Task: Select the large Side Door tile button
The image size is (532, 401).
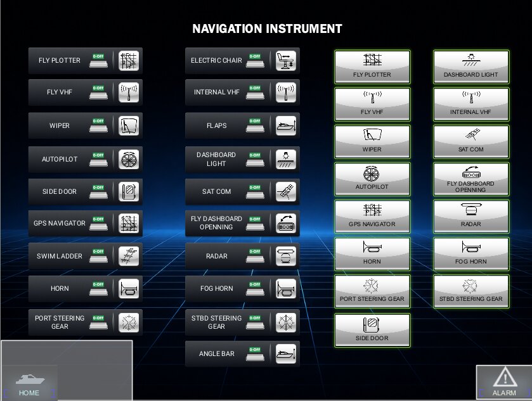Action: click(372, 330)
